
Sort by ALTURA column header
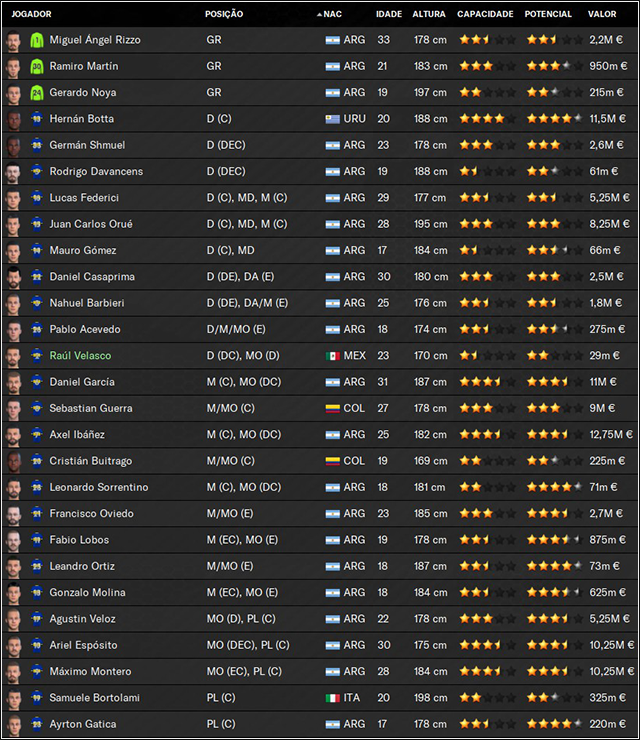[x=429, y=14]
